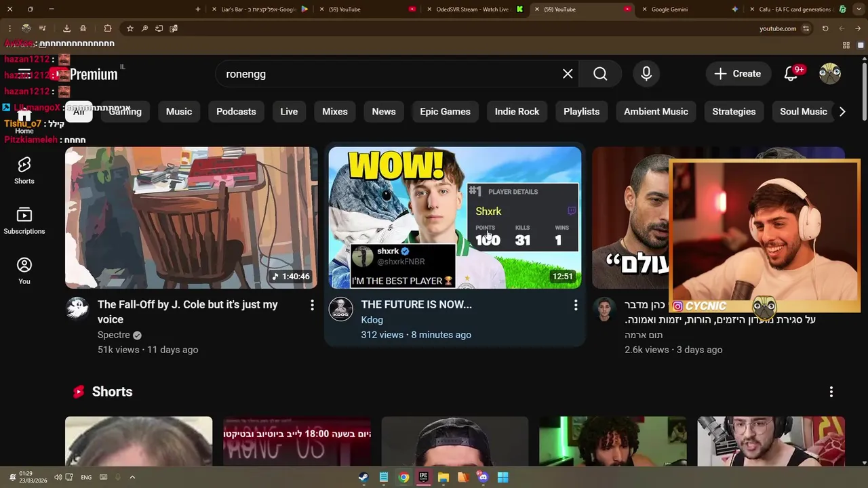The width and height of the screenshot is (868, 488).
Task: Open Discord from the taskbar
Action: pyautogui.click(x=483, y=477)
